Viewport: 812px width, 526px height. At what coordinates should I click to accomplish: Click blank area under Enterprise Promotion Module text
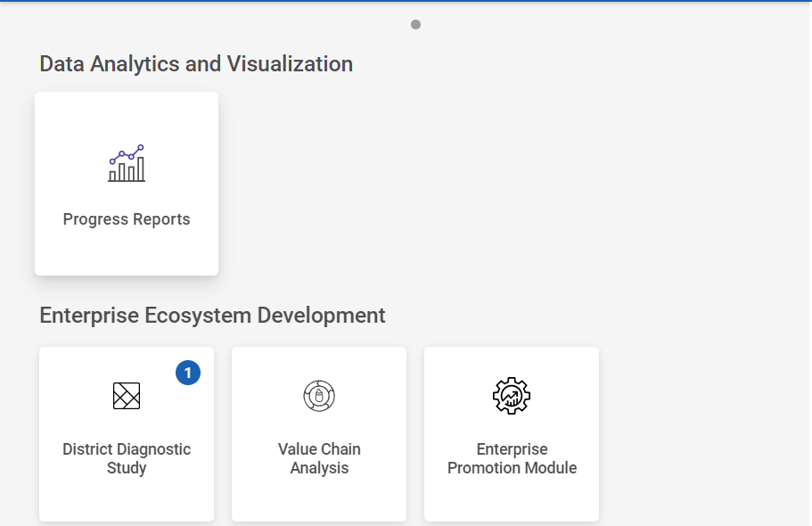click(512, 499)
